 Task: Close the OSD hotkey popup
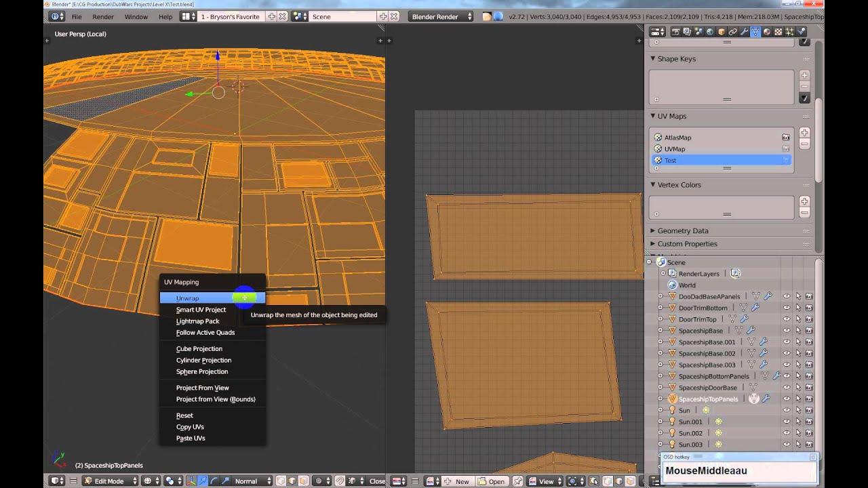click(x=813, y=457)
